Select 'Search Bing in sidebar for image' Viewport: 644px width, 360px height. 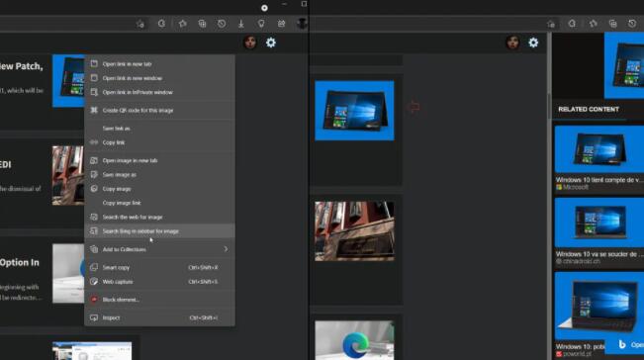160,231
